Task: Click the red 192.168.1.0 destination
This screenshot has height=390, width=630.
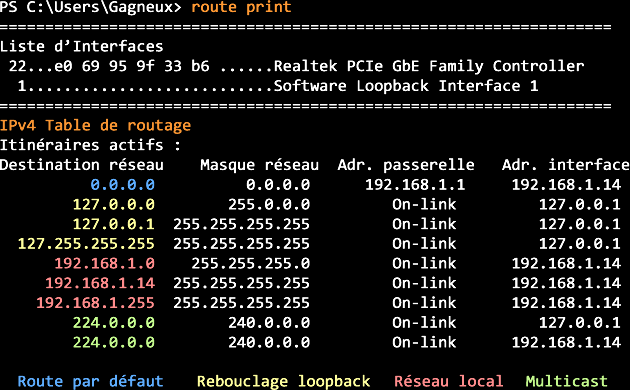Action: coord(104,263)
